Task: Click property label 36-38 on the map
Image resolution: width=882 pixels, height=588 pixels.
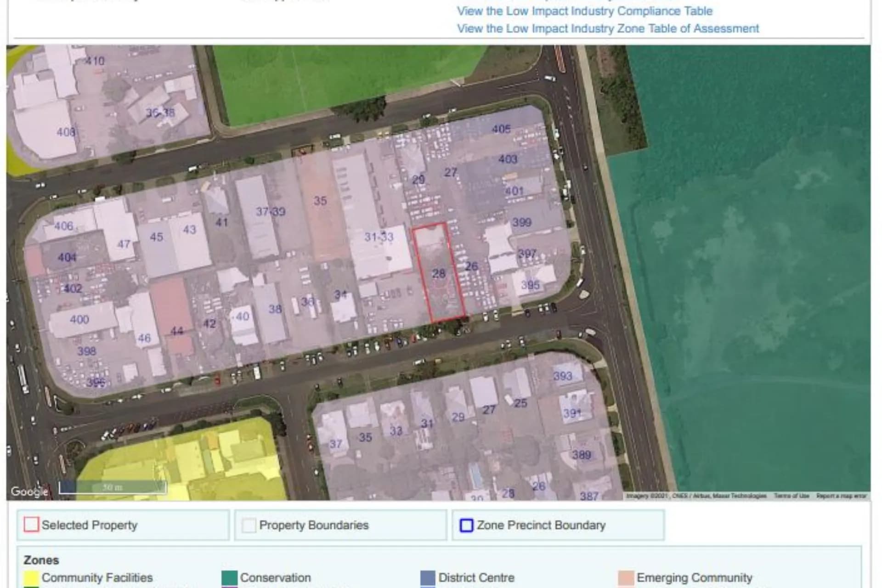Action: (160, 112)
